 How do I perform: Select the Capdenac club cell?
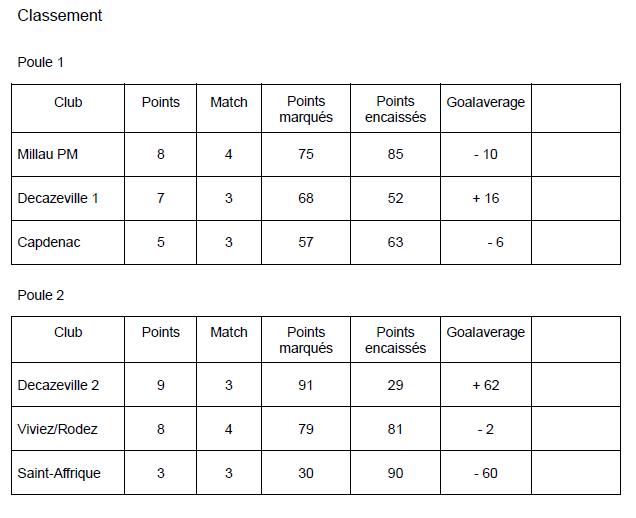point(49,242)
